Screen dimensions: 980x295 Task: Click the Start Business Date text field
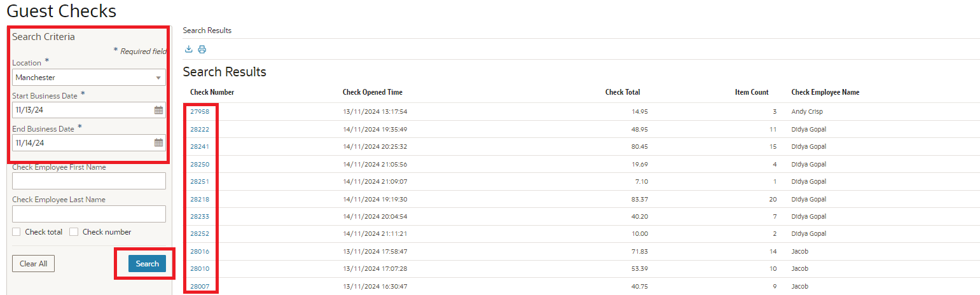pyautogui.click(x=83, y=110)
